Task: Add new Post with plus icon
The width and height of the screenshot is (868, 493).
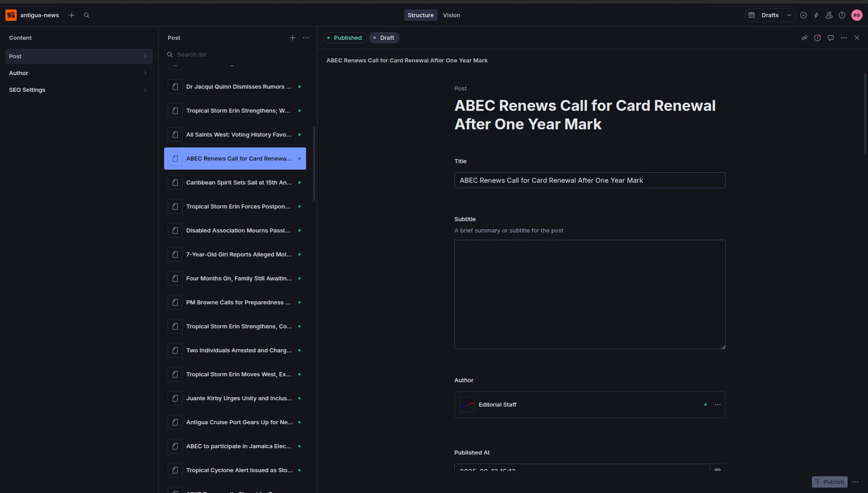Action: [292, 38]
